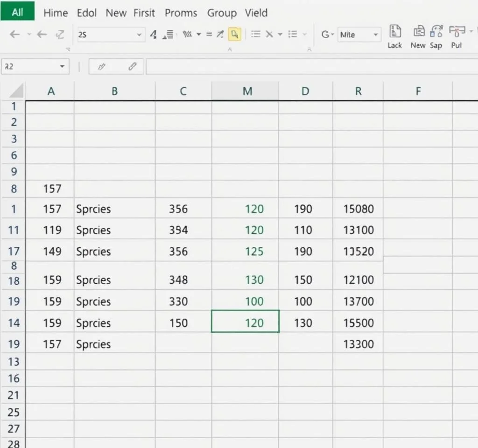Click the Sap icon in the ribbon

click(436, 32)
